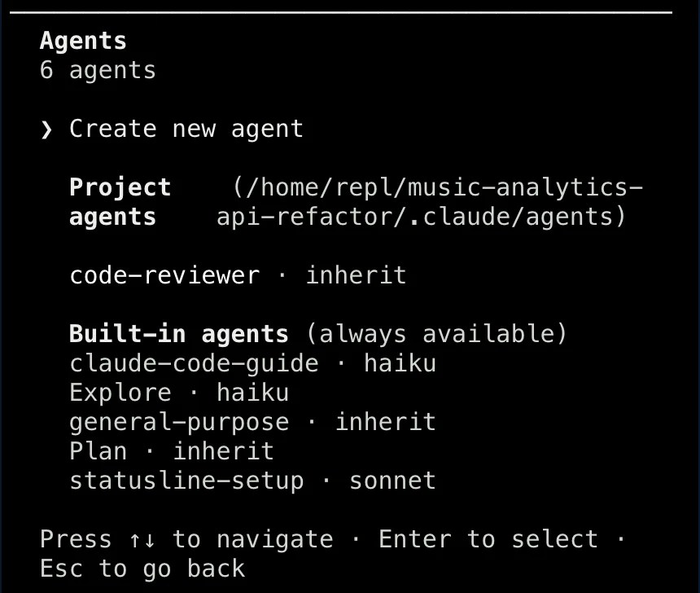Click the project agents directory path
Image resolution: width=700 pixels, height=593 pixels.
pos(430,202)
